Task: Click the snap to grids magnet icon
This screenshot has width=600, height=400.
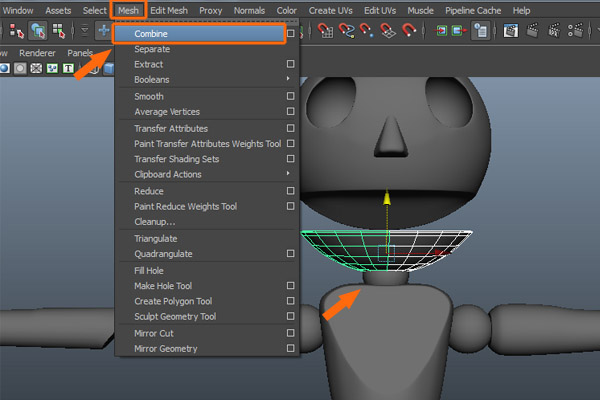Action: pyautogui.click(x=326, y=31)
